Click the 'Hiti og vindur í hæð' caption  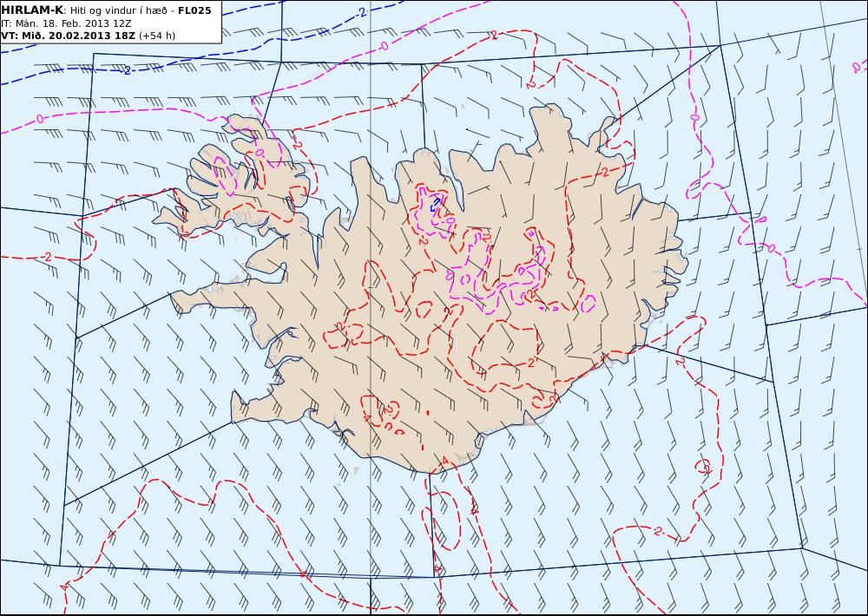coord(118,10)
